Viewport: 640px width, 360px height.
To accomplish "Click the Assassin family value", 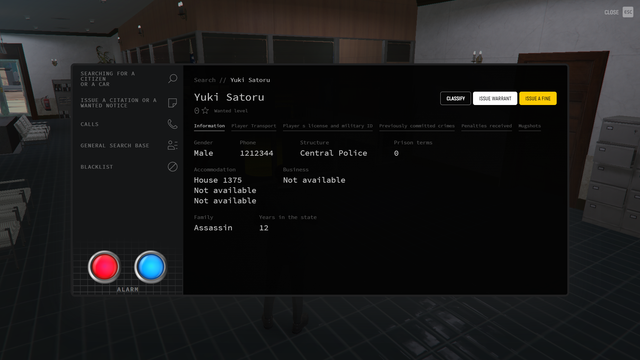I will click(x=213, y=228).
